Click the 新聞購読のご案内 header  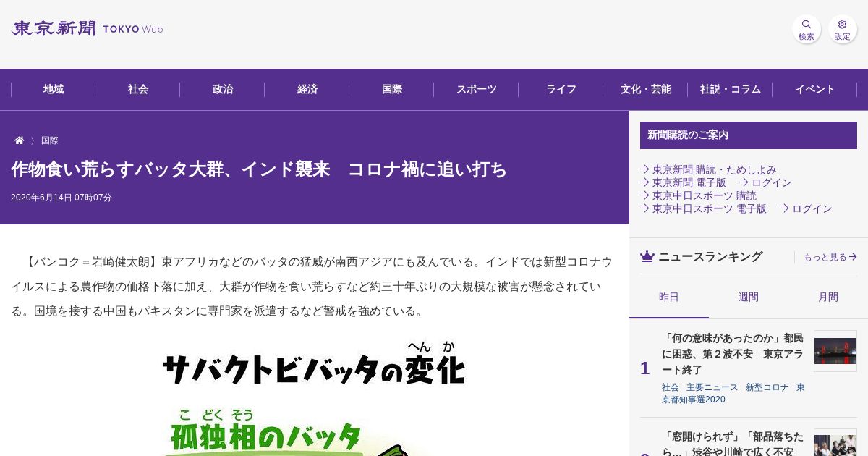(x=749, y=135)
